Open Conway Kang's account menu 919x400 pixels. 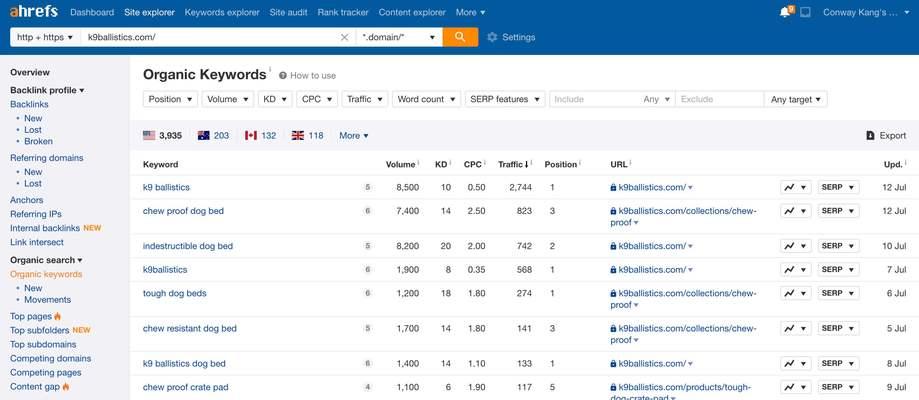click(x=867, y=12)
